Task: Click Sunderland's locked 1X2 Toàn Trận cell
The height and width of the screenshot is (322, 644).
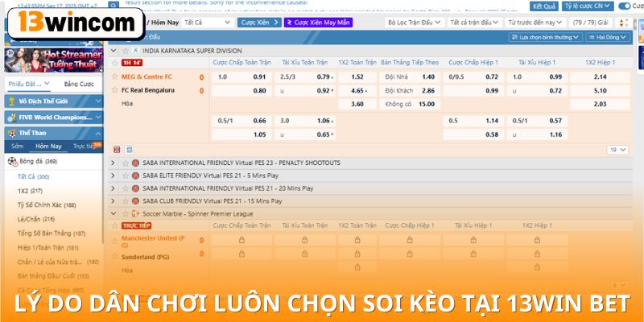Action: point(357,254)
